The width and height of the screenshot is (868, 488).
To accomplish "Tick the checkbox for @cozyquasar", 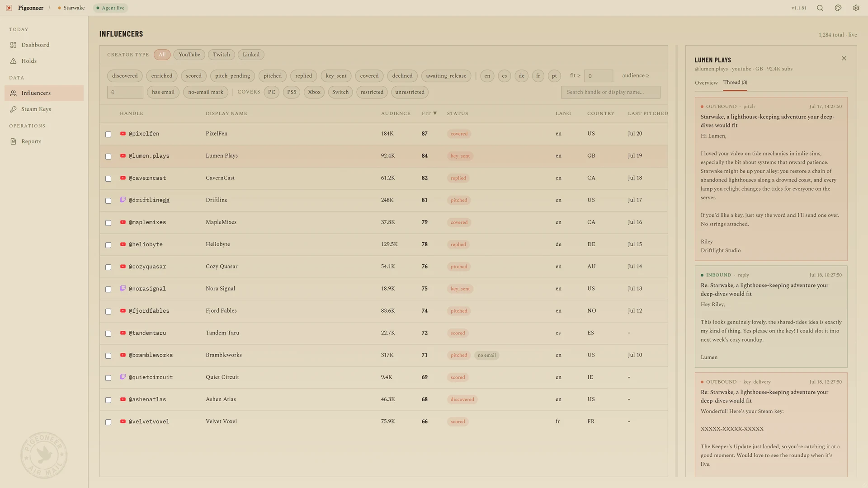I will [108, 267].
